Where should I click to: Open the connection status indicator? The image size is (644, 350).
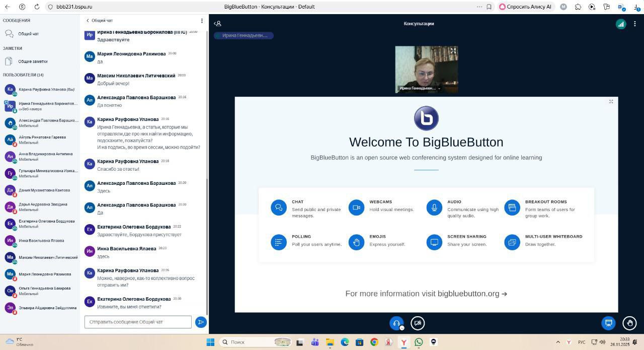[x=621, y=24]
